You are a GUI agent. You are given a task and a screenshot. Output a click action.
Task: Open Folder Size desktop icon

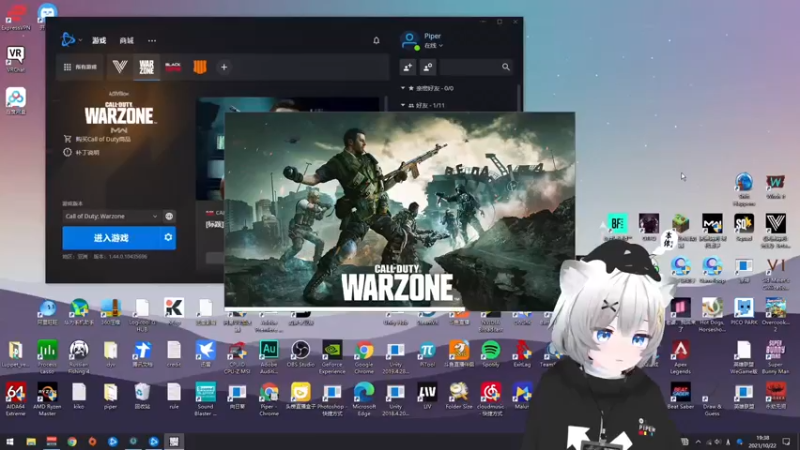(459, 396)
